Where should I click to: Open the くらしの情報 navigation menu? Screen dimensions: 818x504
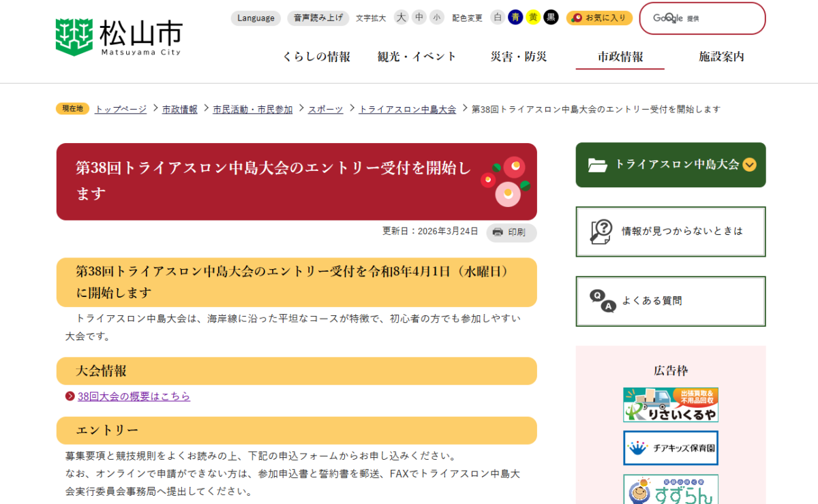pyautogui.click(x=316, y=57)
